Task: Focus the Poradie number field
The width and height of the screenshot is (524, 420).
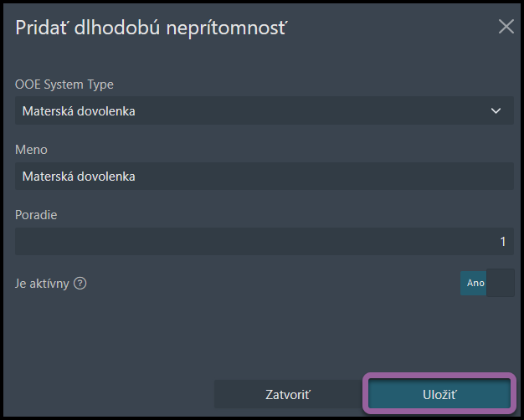Action: pyautogui.click(x=265, y=241)
